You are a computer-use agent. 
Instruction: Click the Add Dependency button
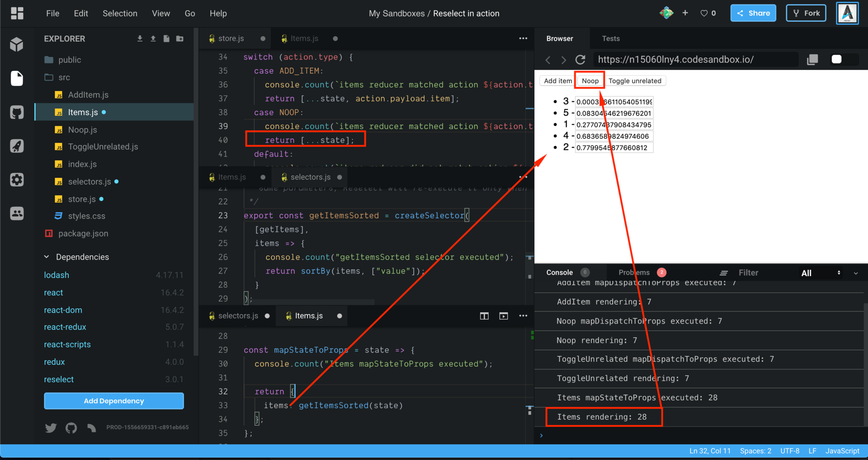114,401
